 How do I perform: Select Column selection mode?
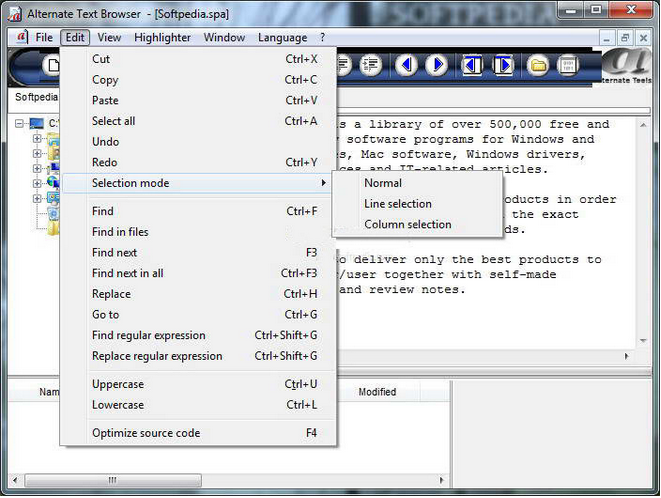click(x=417, y=224)
